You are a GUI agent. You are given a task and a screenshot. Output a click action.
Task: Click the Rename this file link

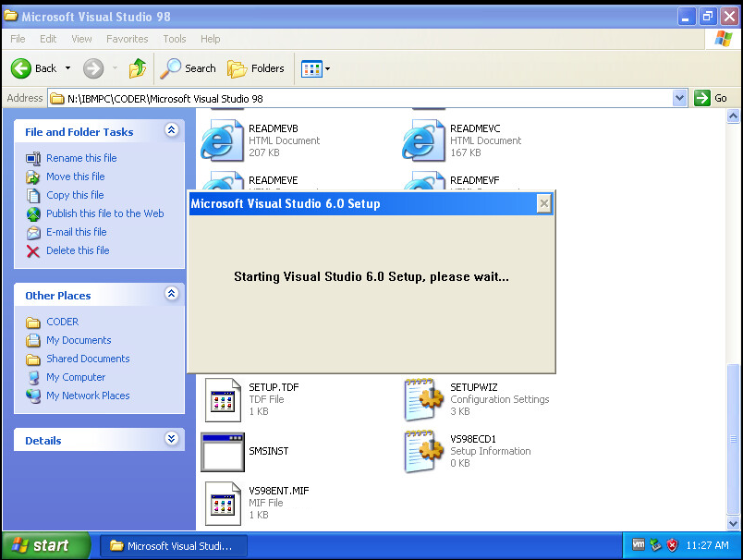pos(81,158)
